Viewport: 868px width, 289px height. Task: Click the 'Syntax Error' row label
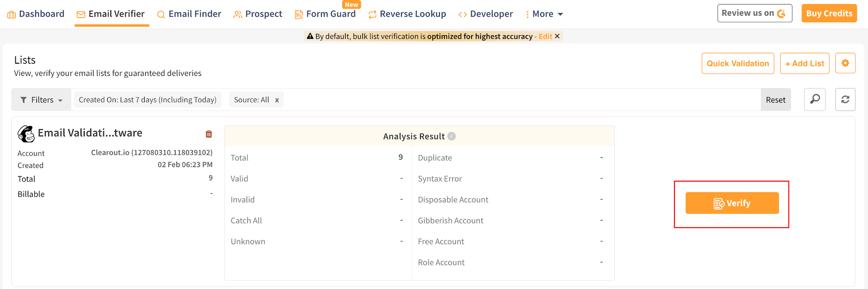(440, 179)
